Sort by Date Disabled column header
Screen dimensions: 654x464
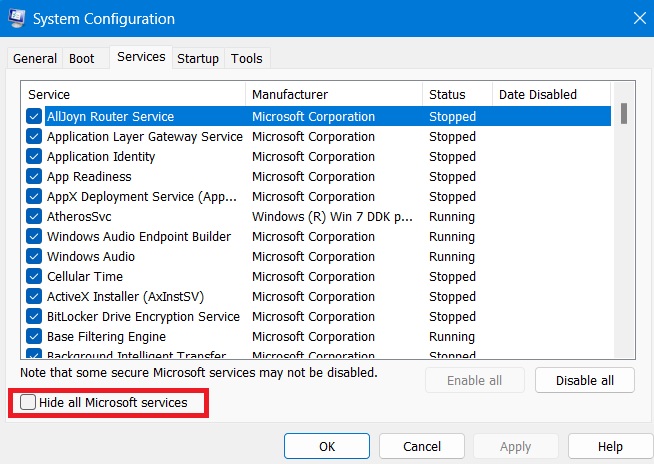551,94
